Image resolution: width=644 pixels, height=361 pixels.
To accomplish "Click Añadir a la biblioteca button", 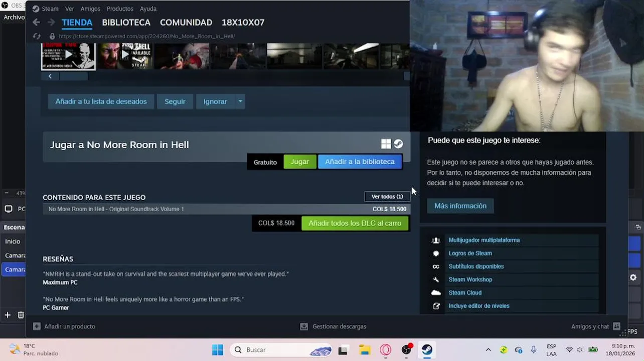I will click(360, 161).
